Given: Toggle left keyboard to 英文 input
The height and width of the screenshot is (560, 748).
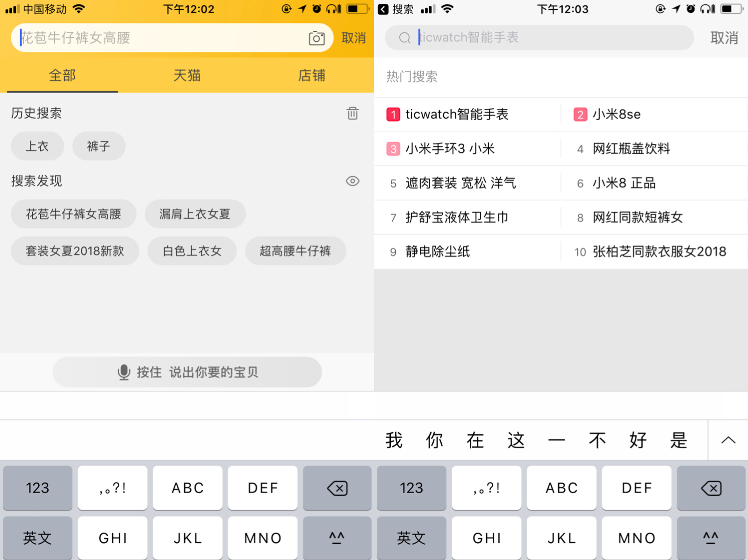Looking at the screenshot, I should (x=37, y=538).
